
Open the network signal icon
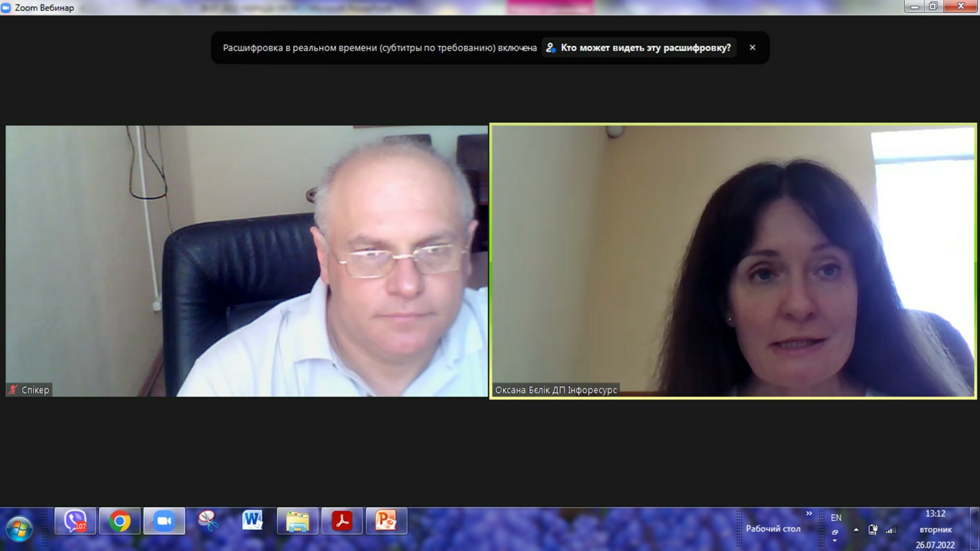click(891, 530)
